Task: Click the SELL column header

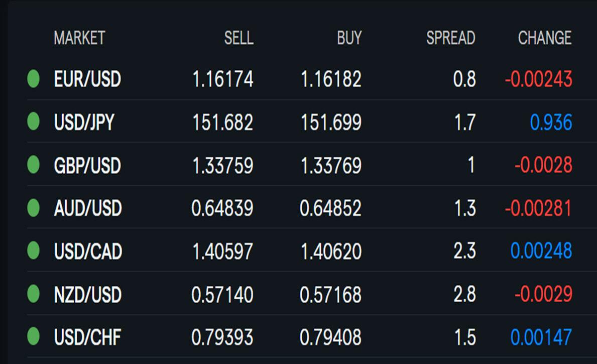Action: click(x=238, y=38)
